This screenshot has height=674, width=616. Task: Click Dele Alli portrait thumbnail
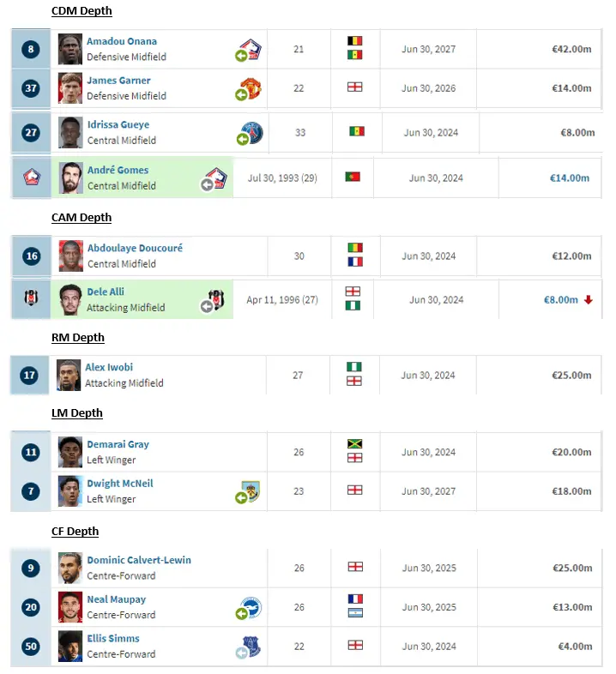pos(71,299)
